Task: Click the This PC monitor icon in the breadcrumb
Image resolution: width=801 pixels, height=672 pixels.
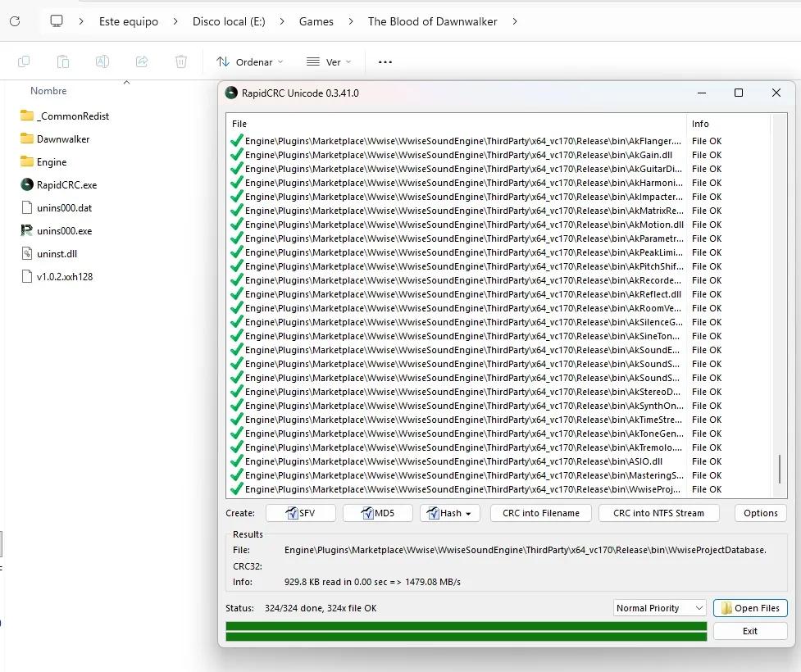Action: click(57, 21)
